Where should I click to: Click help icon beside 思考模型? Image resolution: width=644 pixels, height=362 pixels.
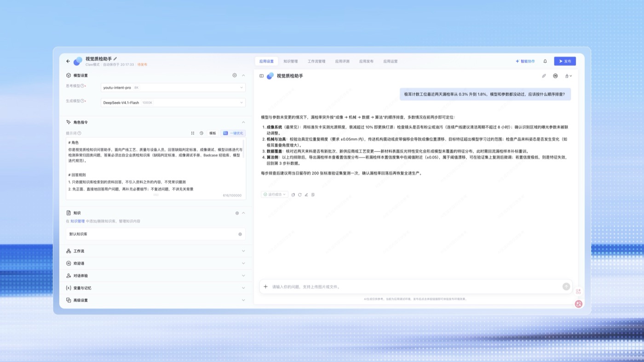tap(83, 86)
